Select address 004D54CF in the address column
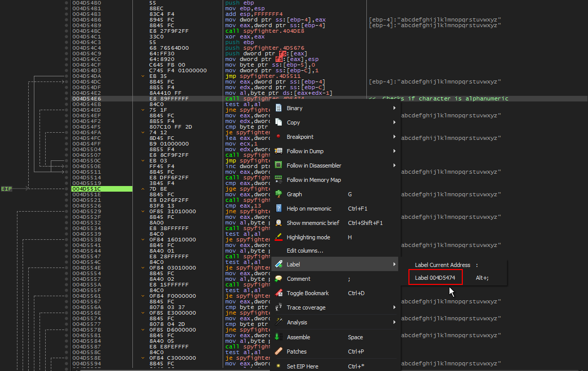Viewport: 588px width, 371px height. [87, 65]
